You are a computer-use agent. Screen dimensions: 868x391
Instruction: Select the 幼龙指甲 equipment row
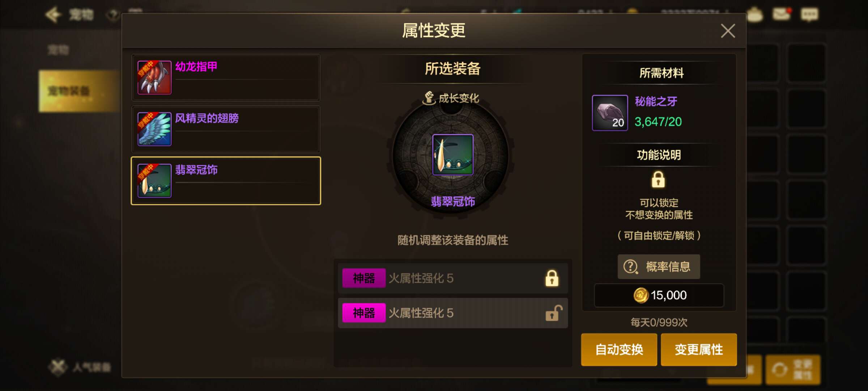[x=226, y=77]
